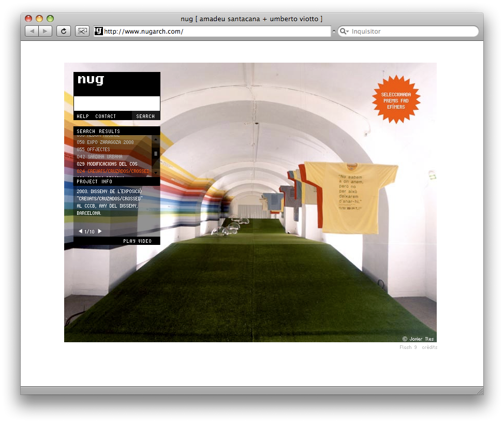Click the search results scrollbar handle
The height and width of the screenshot is (423, 504).
coord(156,154)
